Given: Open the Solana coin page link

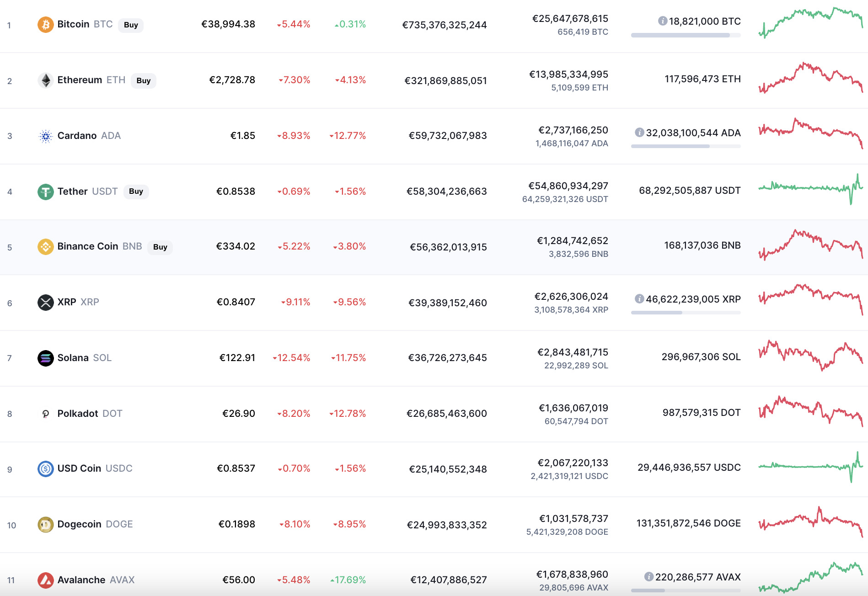Looking at the screenshot, I should (85, 358).
